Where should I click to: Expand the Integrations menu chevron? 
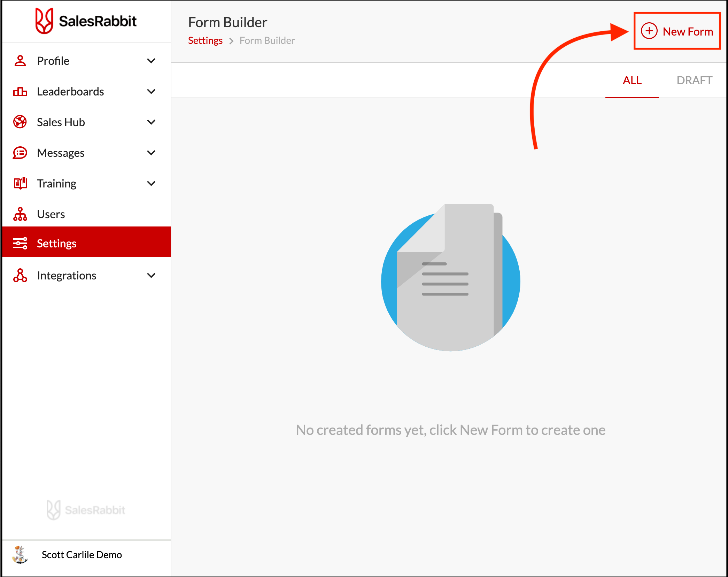pos(151,275)
